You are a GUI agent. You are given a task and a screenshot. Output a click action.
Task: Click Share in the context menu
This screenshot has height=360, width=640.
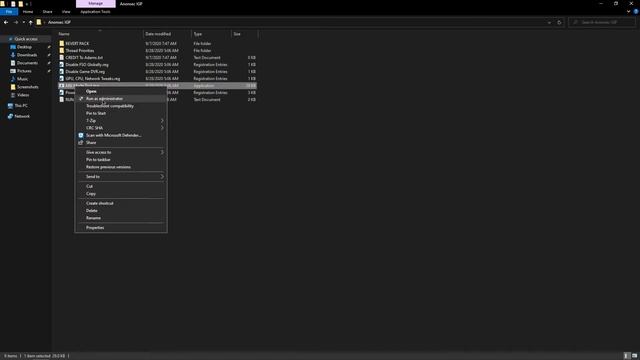pos(121,143)
